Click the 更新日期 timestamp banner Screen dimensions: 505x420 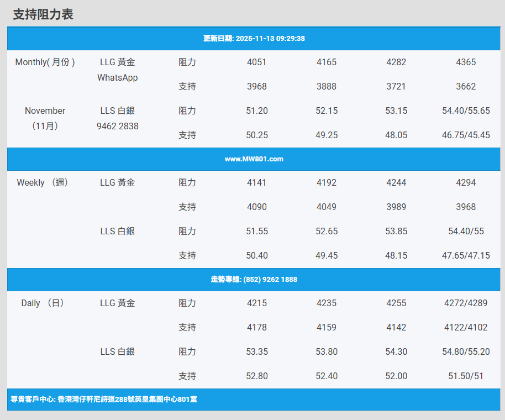pos(254,39)
